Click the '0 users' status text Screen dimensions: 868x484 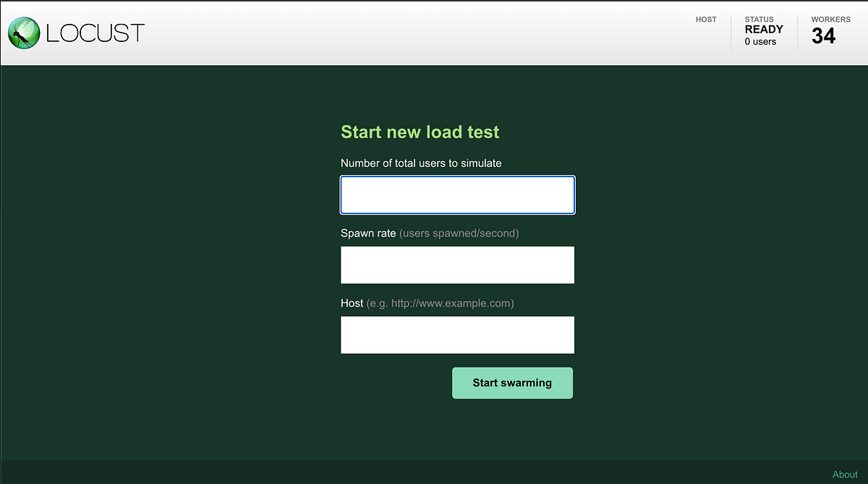pos(761,42)
